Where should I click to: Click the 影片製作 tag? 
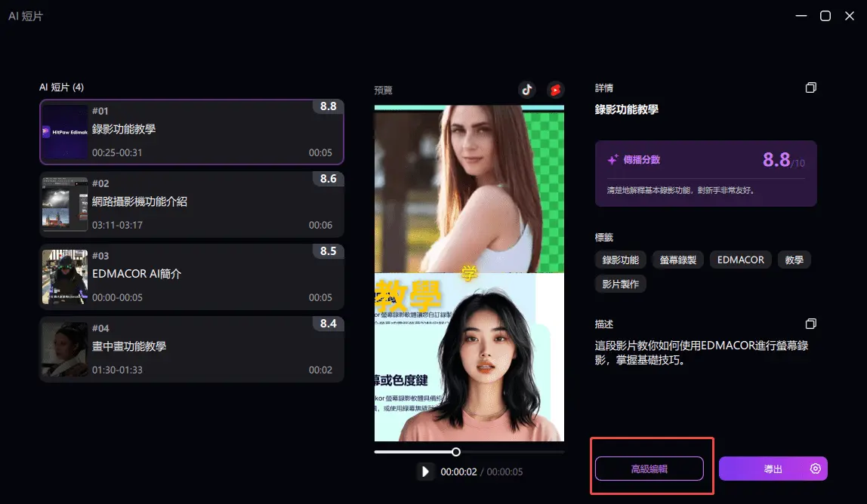[x=619, y=284]
